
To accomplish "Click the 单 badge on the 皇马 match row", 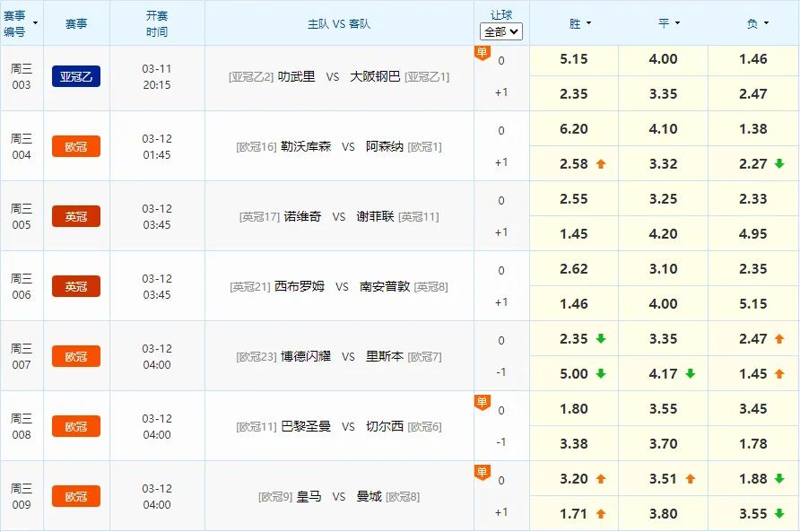I will point(482,473).
